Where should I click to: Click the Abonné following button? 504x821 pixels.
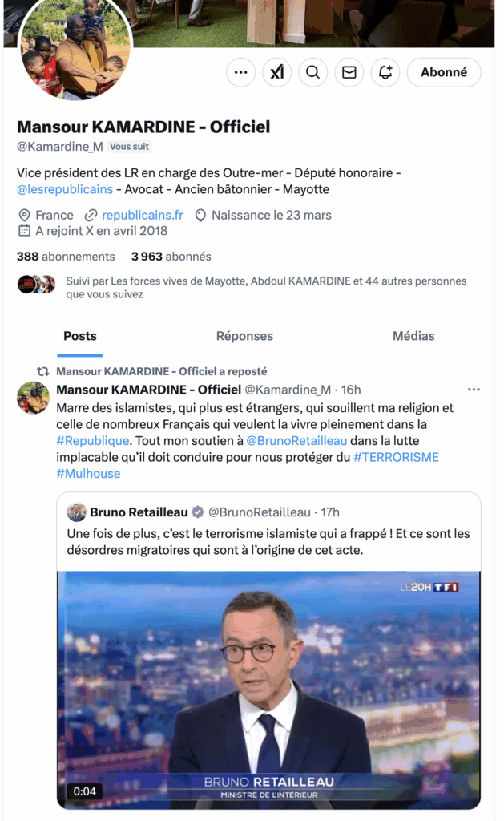click(x=444, y=72)
